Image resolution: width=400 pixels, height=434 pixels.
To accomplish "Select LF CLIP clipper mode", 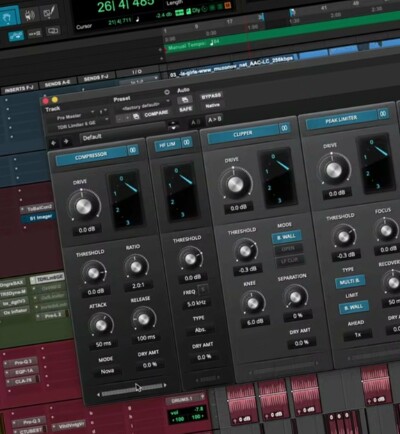I will (290, 260).
